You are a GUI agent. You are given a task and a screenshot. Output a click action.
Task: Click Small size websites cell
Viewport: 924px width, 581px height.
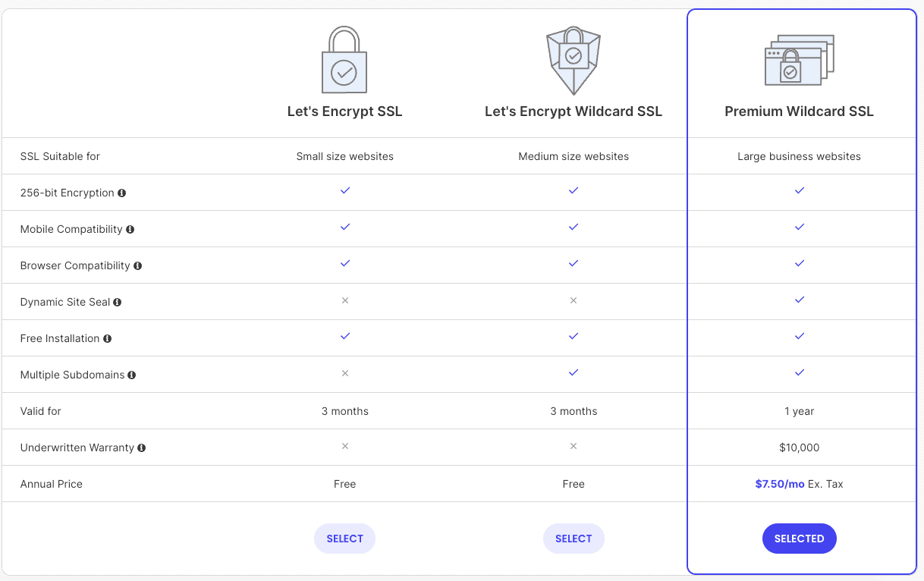[x=344, y=156]
